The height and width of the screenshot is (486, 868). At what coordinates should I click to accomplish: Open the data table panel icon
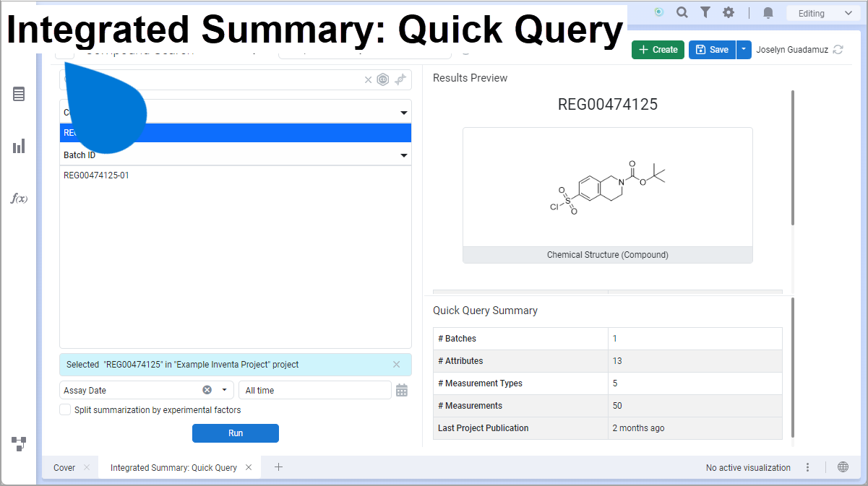click(19, 94)
